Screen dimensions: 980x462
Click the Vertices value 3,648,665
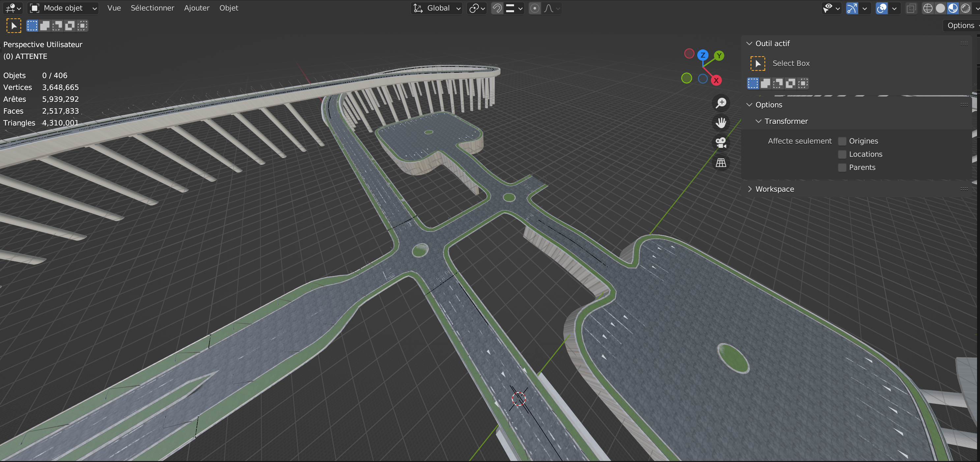pos(61,88)
